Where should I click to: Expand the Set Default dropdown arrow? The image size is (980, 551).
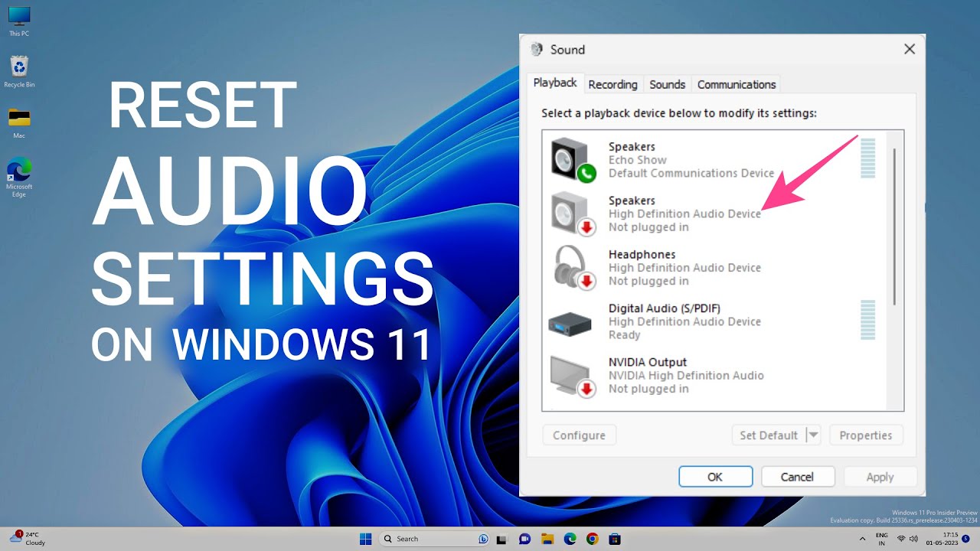(x=813, y=435)
